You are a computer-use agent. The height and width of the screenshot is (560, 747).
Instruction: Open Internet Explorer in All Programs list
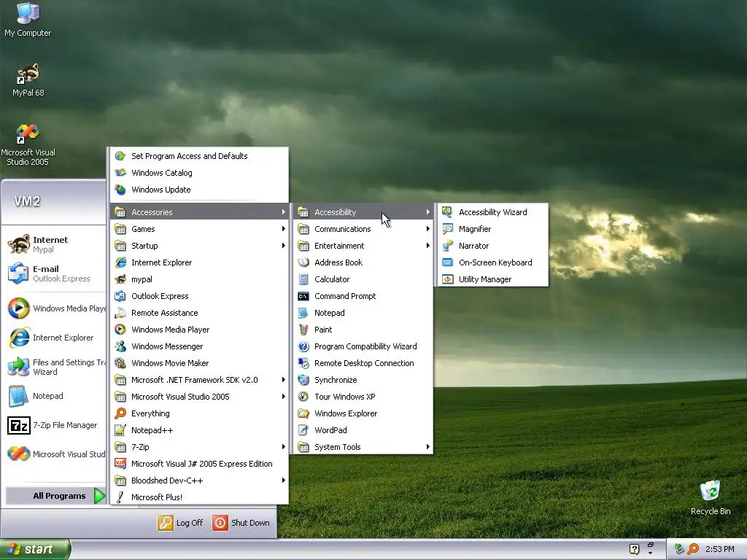pos(199,262)
